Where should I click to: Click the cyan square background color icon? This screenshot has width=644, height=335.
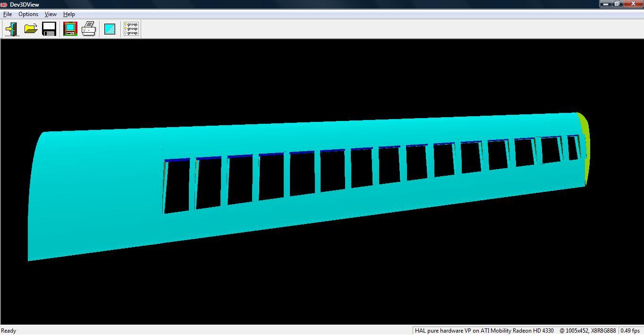tap(110, 29)
